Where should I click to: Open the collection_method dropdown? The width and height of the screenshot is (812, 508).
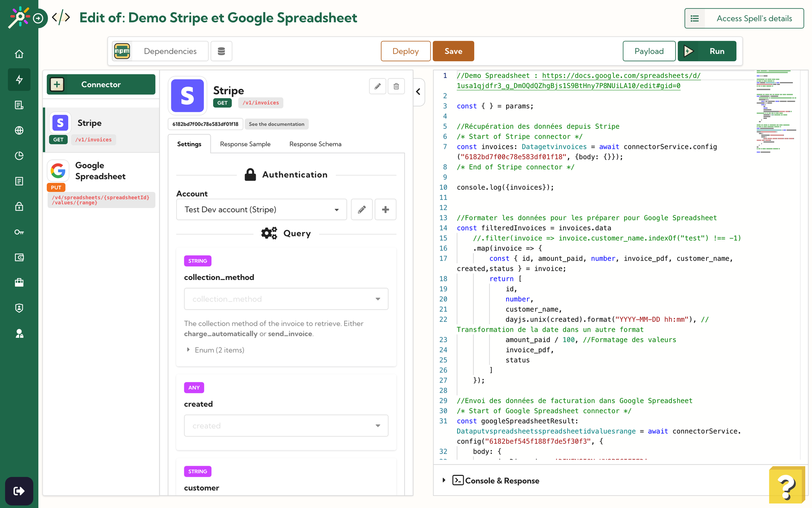pos(286,299)
